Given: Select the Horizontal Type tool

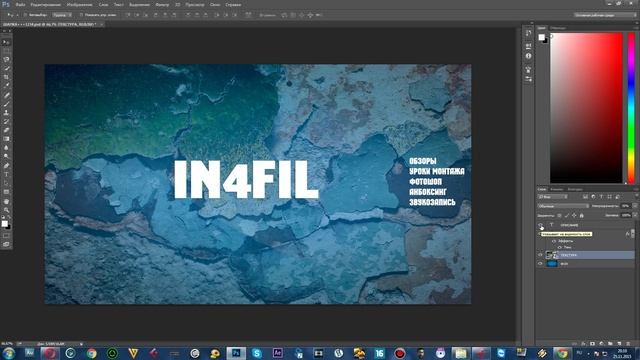Looking at the screenshot, I should (x=6, y=174).
